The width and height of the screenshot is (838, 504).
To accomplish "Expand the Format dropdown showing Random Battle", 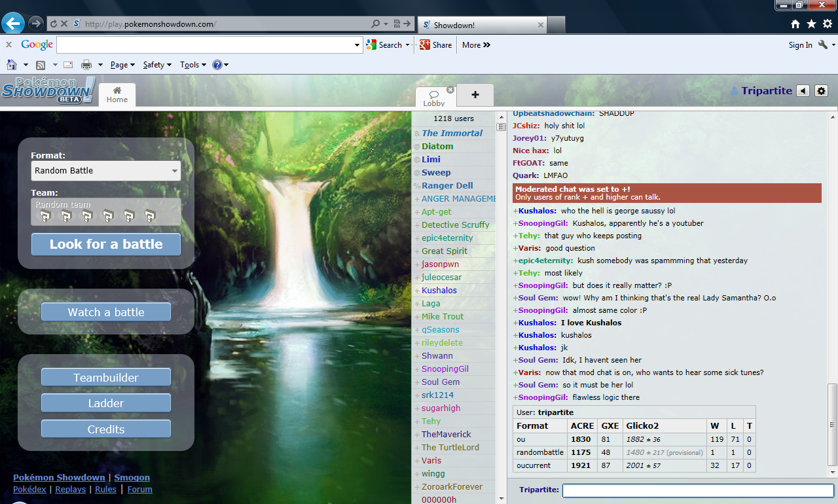I will [105, 171].
